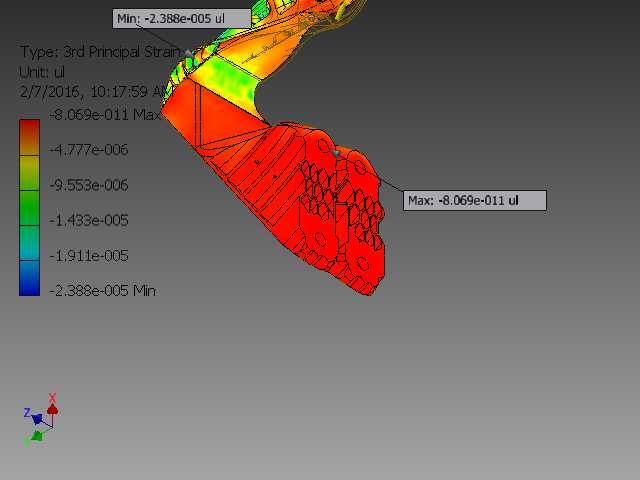The width and height of the screenshot is (640, 480).
Task: Click the legend value -9.553e-006
Action: point(89,185)
